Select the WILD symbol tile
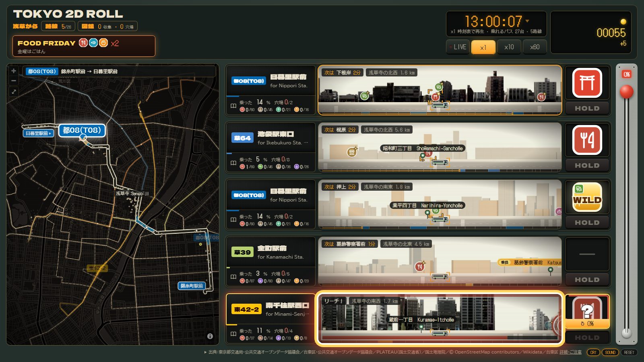The width and height of the screenshot is (644, 362). (587, 197)
